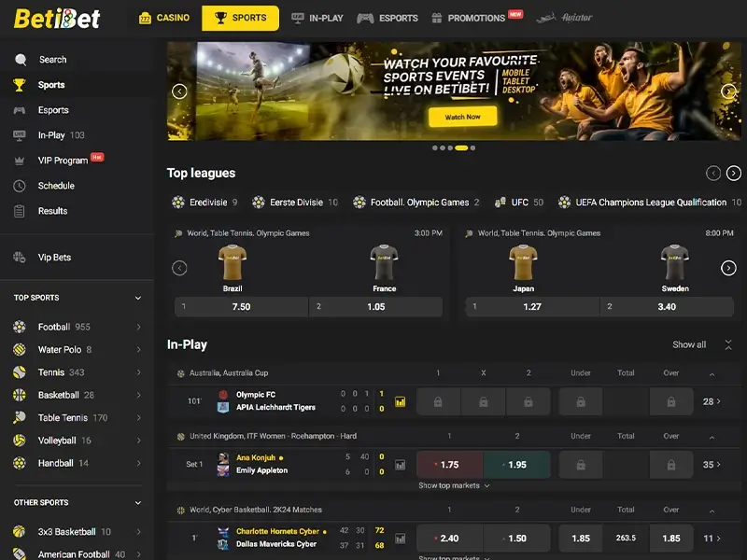Open Results clipboard icon
747x560 pixels.
coord(20,211)
